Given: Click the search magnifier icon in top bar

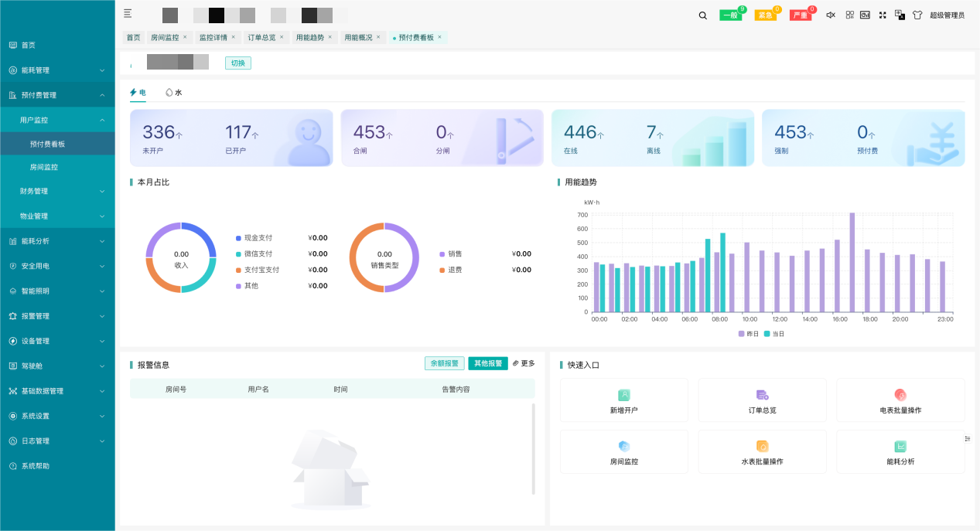Looking at the screenshot, I should (702, 15).
